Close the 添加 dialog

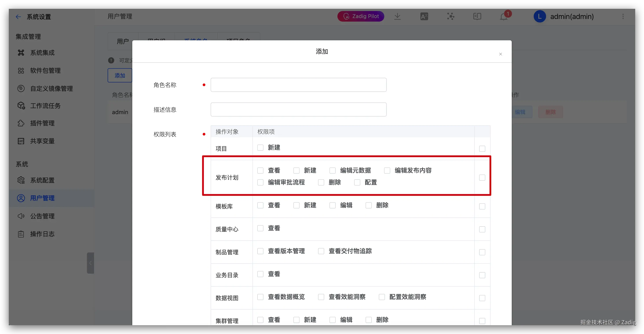pyautogui.click(x=500, y=54)
